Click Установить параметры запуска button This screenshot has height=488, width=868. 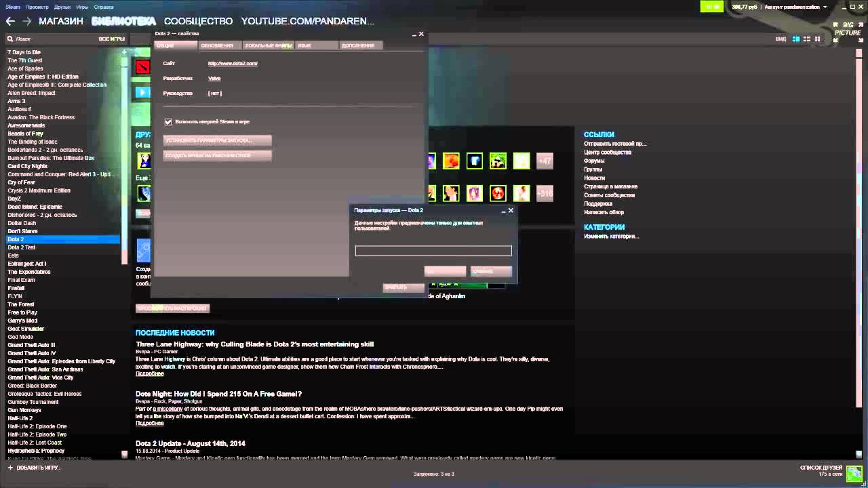(x=217, y=140)
